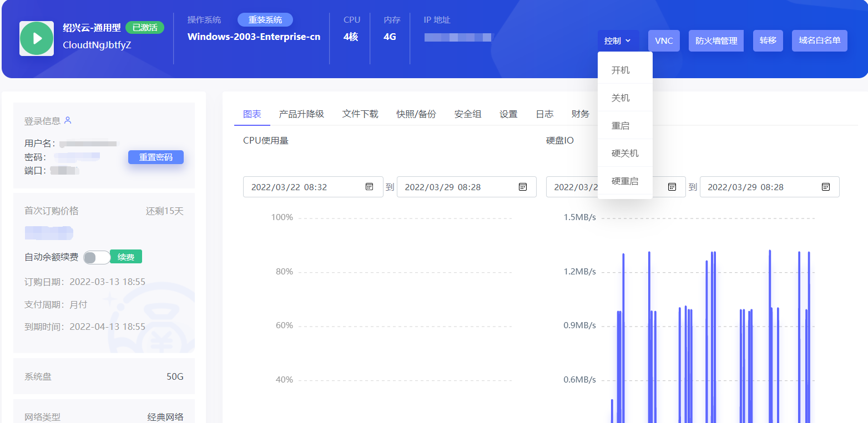
Task: Open 域名白名单 settings
Action: point(820,40)
